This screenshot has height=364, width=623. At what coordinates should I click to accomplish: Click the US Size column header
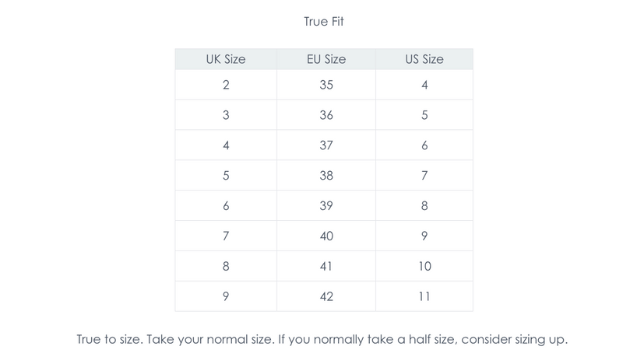[424, 59]
